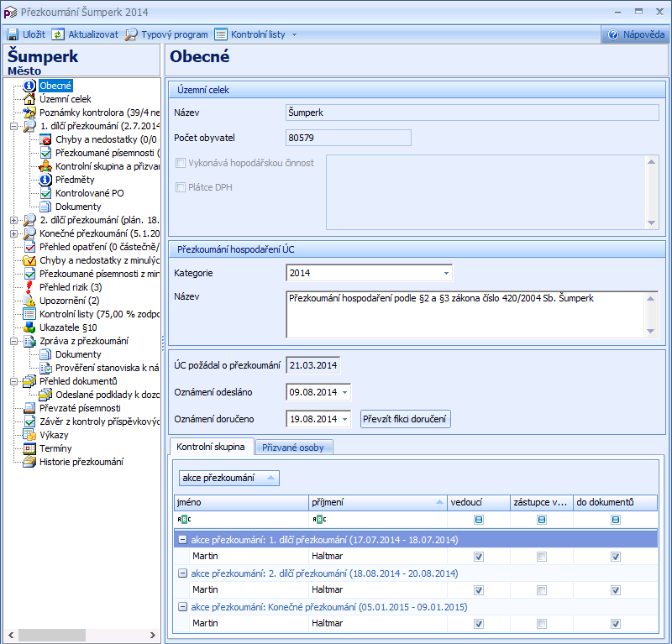This screenshot has width=672, height=644.
Task: Click the Historie přezkoumání icon
Action: [29, 462]
